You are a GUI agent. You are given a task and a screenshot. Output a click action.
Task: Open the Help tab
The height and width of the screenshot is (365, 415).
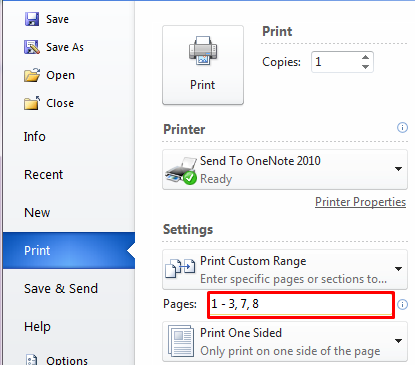click(x=37, y=327)
